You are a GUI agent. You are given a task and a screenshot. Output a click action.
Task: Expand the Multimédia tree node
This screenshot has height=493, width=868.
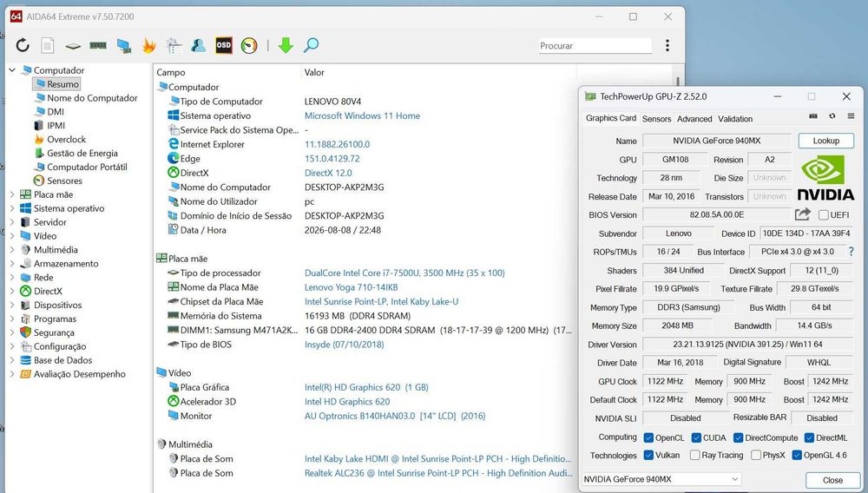pos(12,250)
